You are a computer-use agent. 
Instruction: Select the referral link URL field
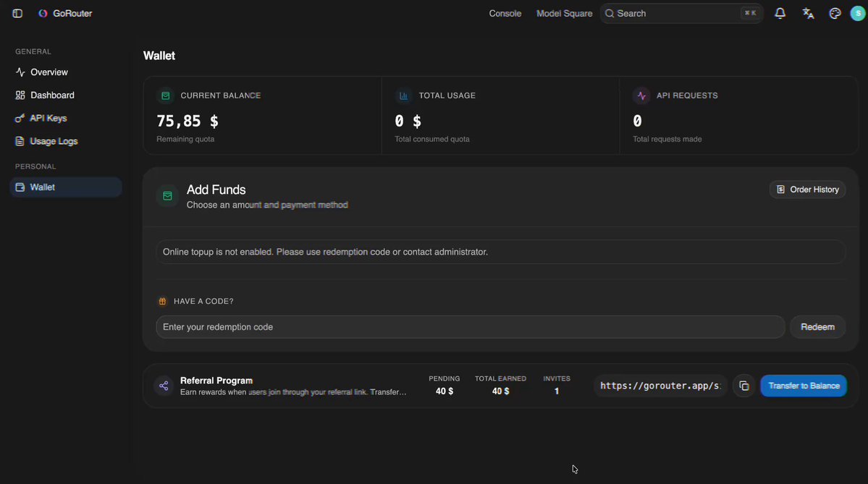pos(660,386)
